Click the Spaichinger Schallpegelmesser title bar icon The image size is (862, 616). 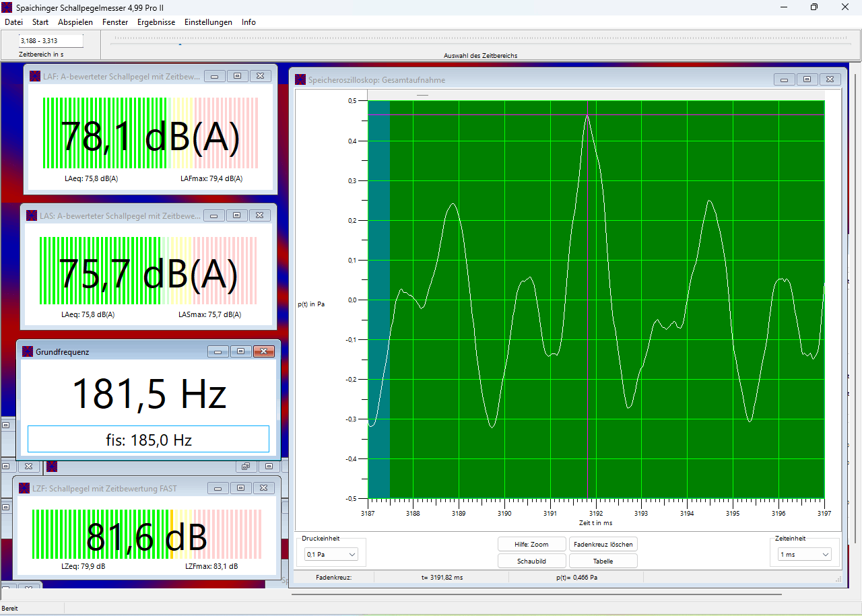[x=7, y=7]
